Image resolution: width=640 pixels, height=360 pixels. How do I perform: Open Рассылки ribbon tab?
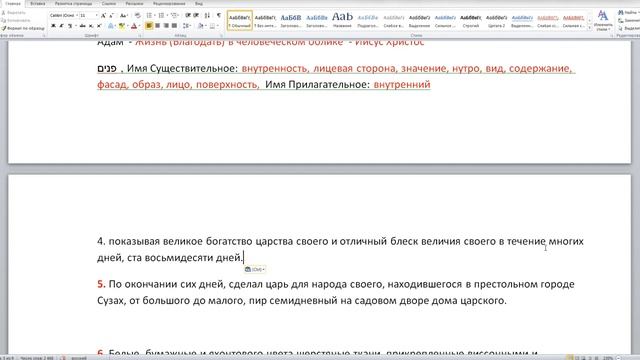click(x=134, y=4)
